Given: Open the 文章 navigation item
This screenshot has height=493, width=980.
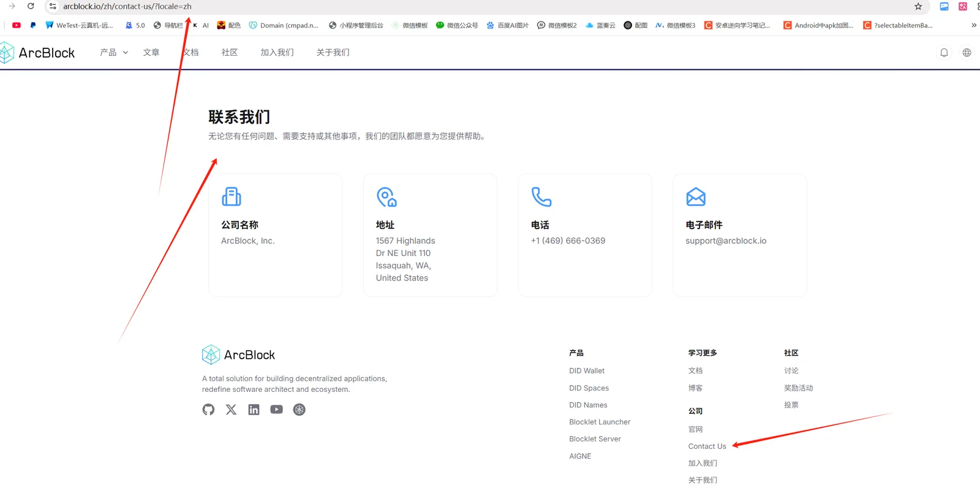Looking at the screenshot, I should click(151, 53).
